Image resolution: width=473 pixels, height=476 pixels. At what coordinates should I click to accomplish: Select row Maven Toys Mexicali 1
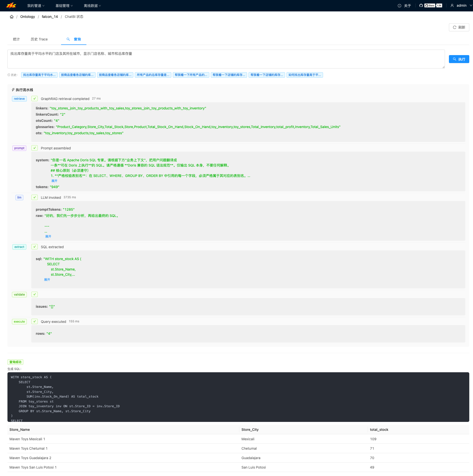tap(238, 439)
